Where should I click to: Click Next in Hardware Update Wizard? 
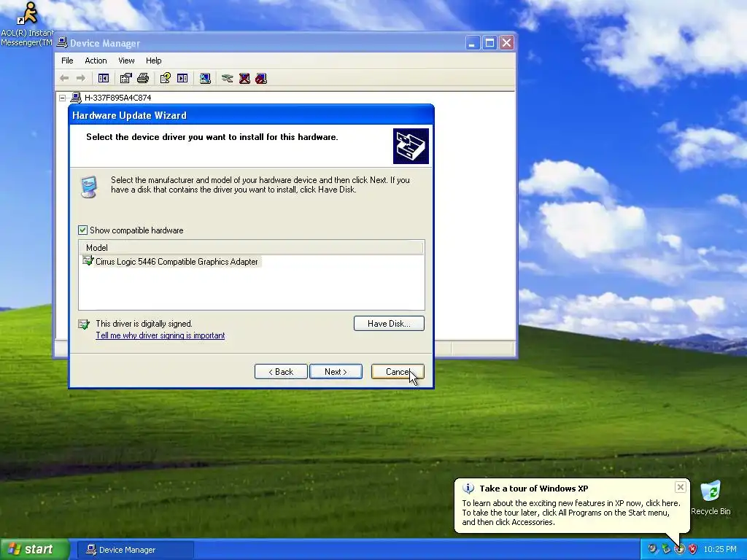(336, 371)
